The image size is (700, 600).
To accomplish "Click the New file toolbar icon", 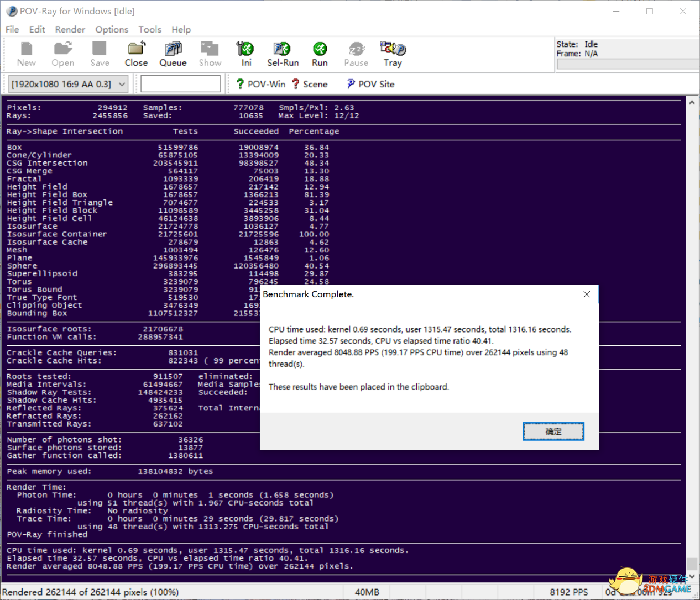I will (26, 54).
